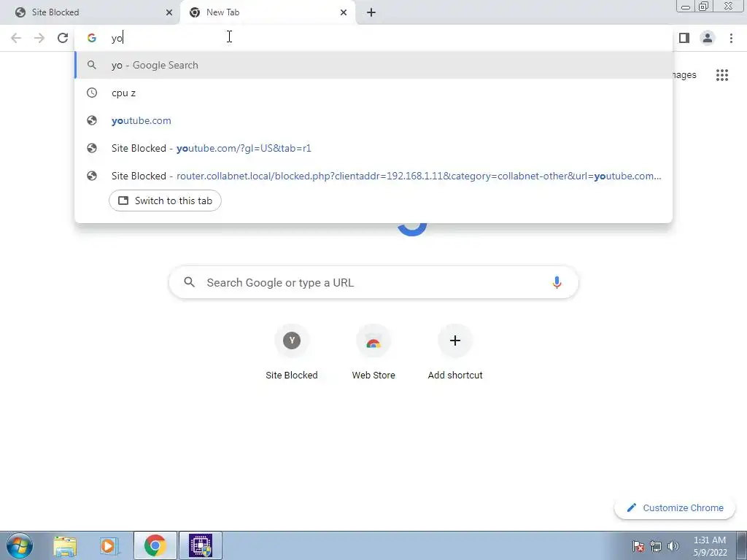The height and width of the screenshot is (560, 747).
Task: Click the browser back arrow
Action: [x=16, y=38]
